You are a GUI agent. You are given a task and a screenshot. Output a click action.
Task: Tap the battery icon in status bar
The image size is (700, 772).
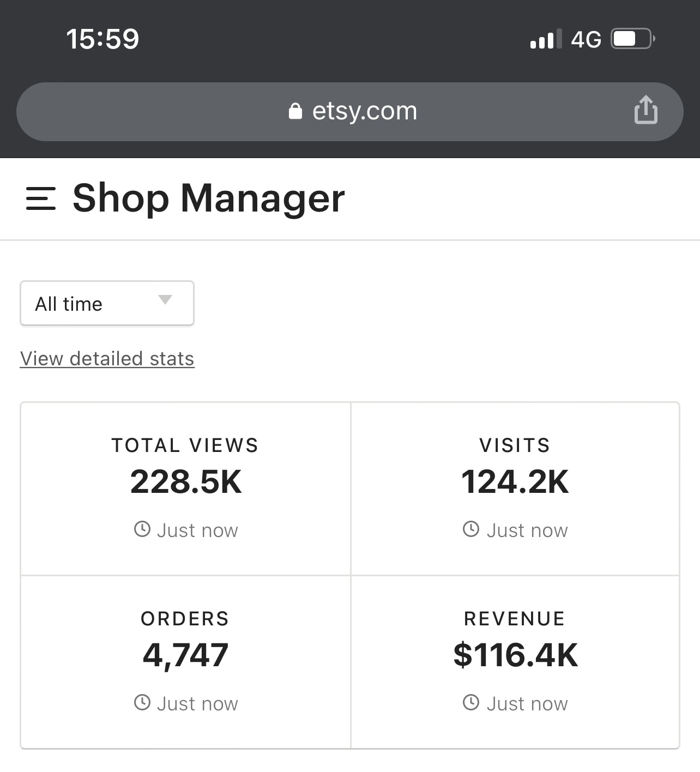click(x=633, y=39)
